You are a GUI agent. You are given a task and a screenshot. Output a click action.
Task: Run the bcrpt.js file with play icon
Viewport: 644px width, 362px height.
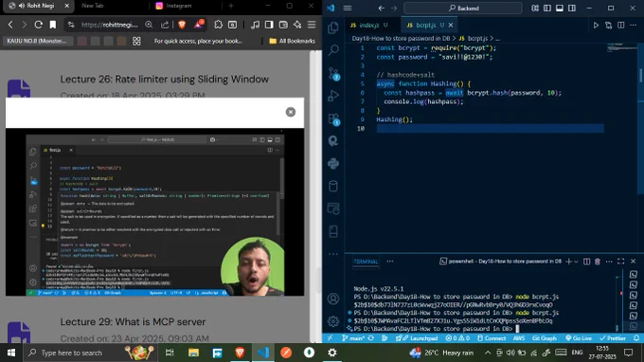click(x=596, y=25)
